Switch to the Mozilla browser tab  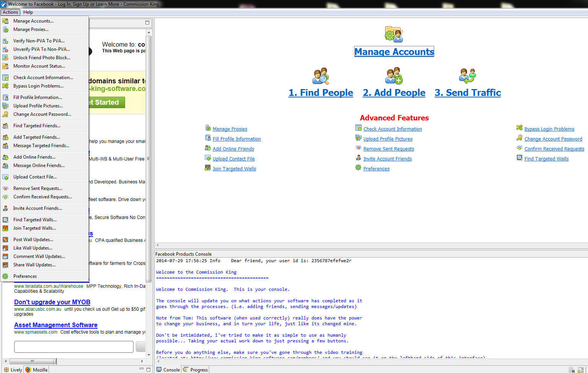(37, 370)
